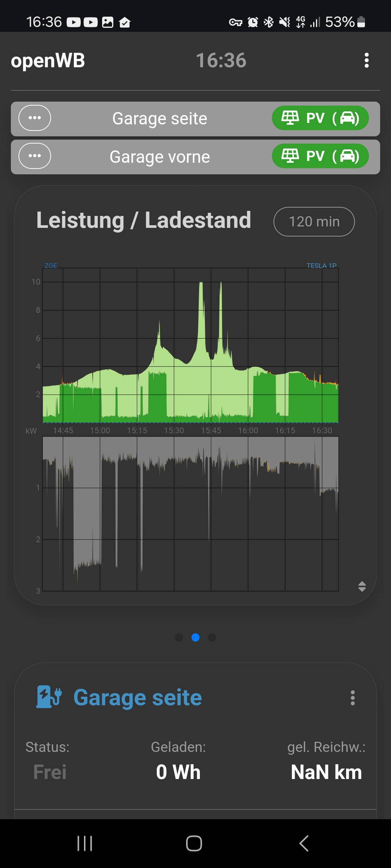Expand the graph with up-down arrow
The height and width of the screenshot is (868, 391).
coord(362,586)
